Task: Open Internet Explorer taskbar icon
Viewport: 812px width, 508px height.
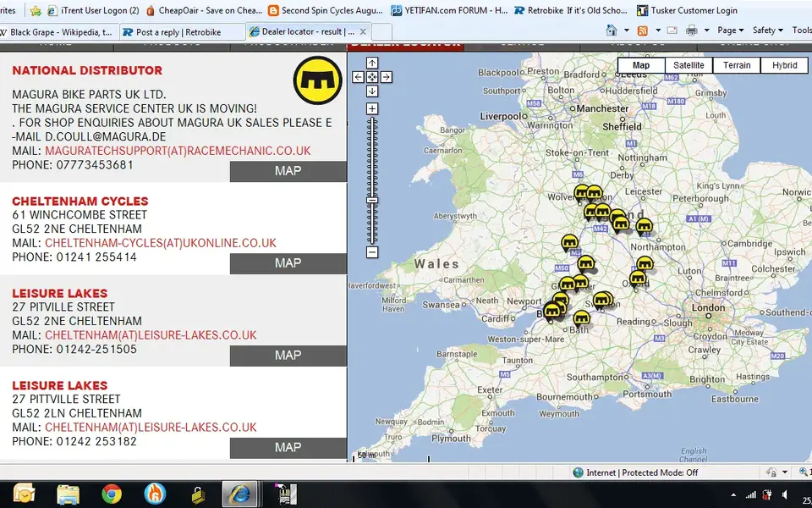Action: (239, 494)
